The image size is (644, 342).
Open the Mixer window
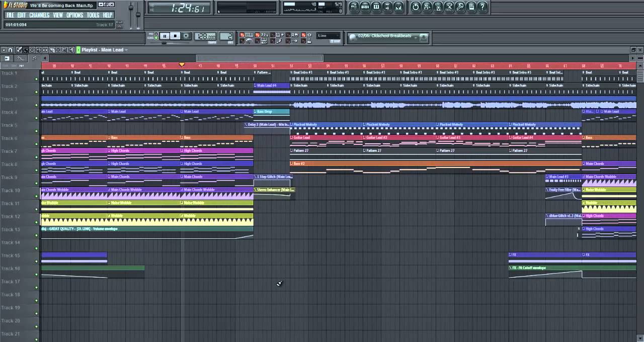click(x=398, y=7)
